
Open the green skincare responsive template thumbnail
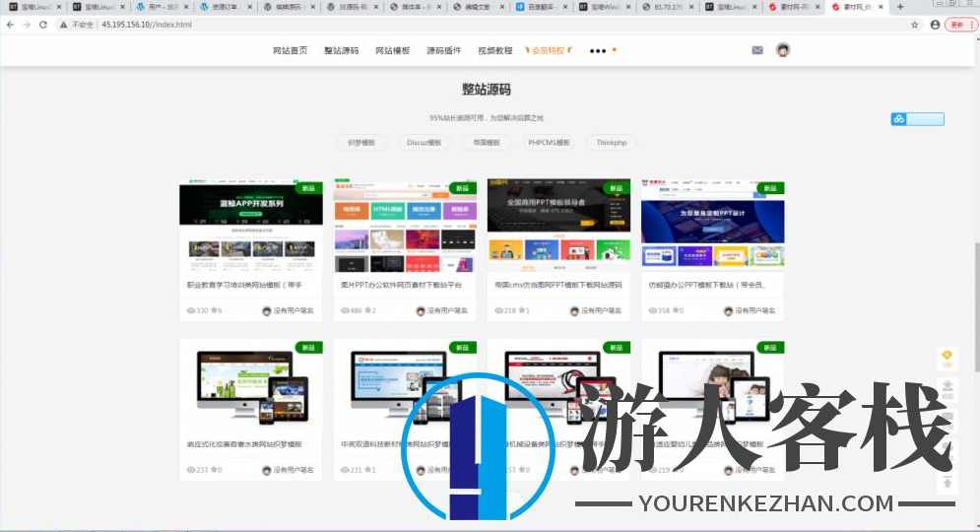tap(251, 386)
